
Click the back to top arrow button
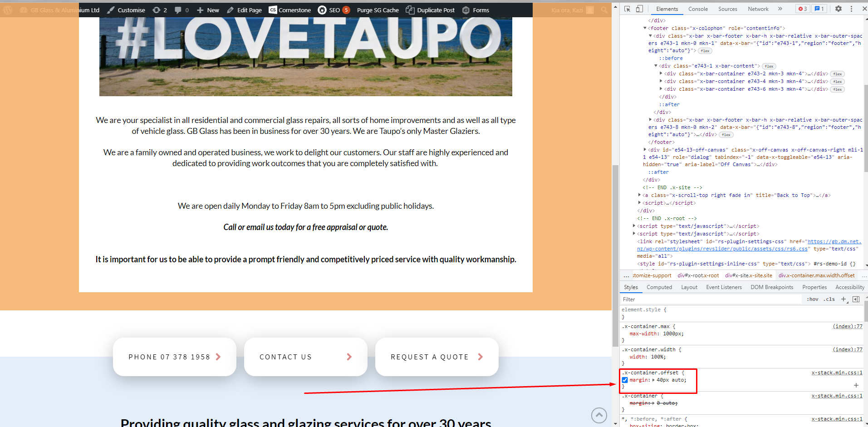(x=599, y=415)
